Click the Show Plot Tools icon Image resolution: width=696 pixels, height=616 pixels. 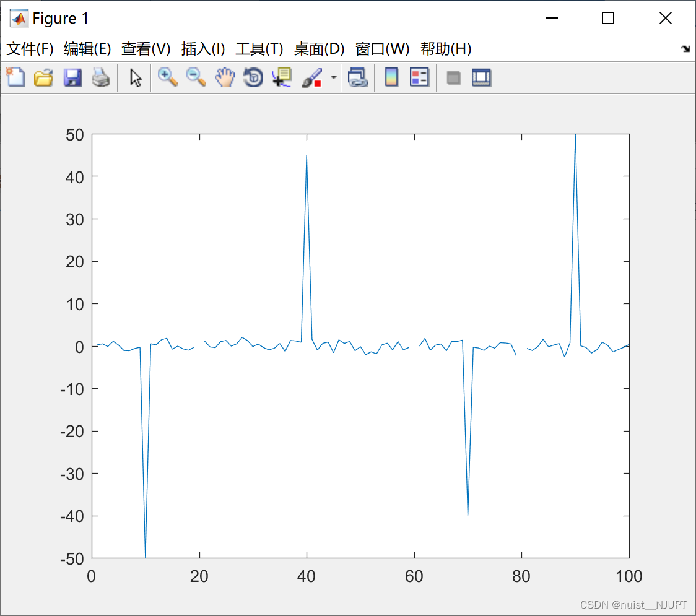coord(481,77)
